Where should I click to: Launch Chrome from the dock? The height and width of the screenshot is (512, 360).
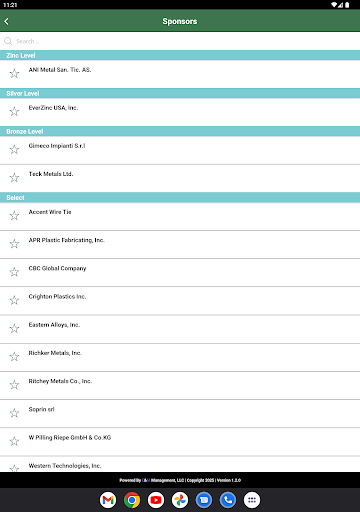tap(132, 500)
